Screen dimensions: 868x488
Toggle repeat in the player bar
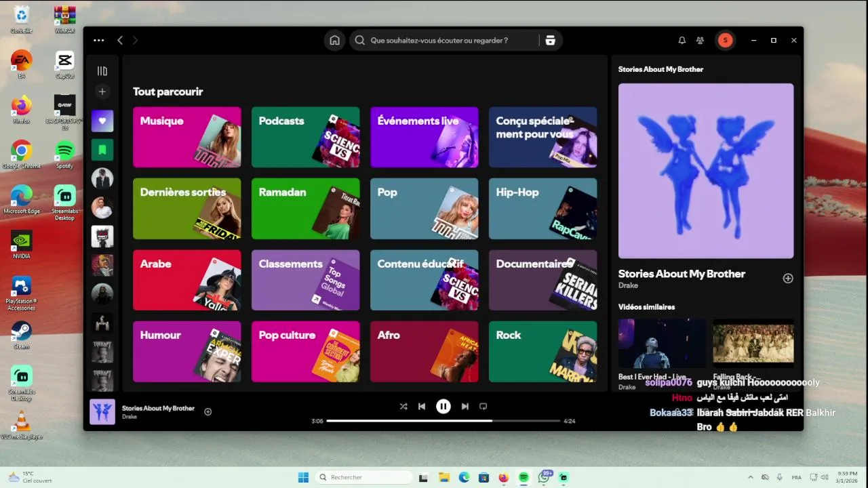(x=483, y=407)
